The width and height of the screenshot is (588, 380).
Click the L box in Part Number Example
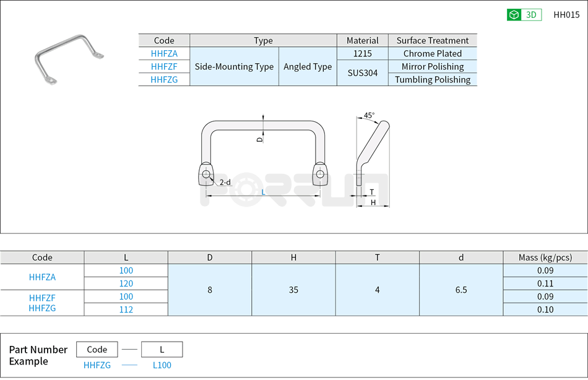pos(162,349)
